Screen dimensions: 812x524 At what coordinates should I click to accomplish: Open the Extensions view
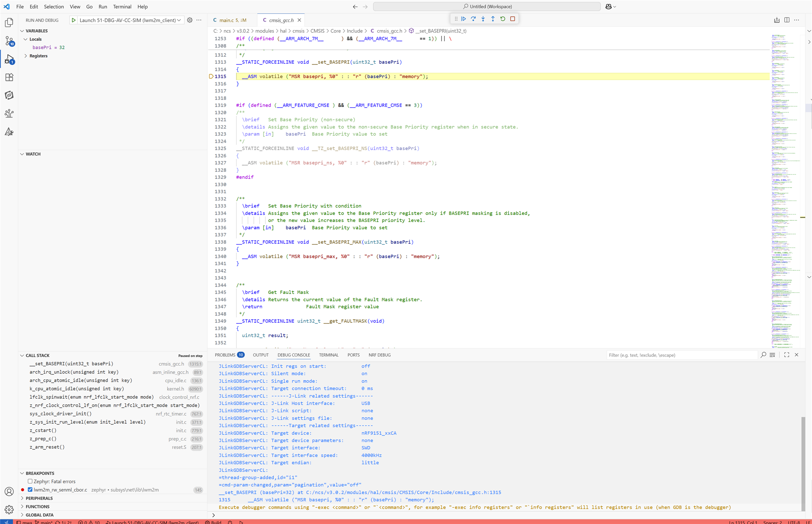9,77
